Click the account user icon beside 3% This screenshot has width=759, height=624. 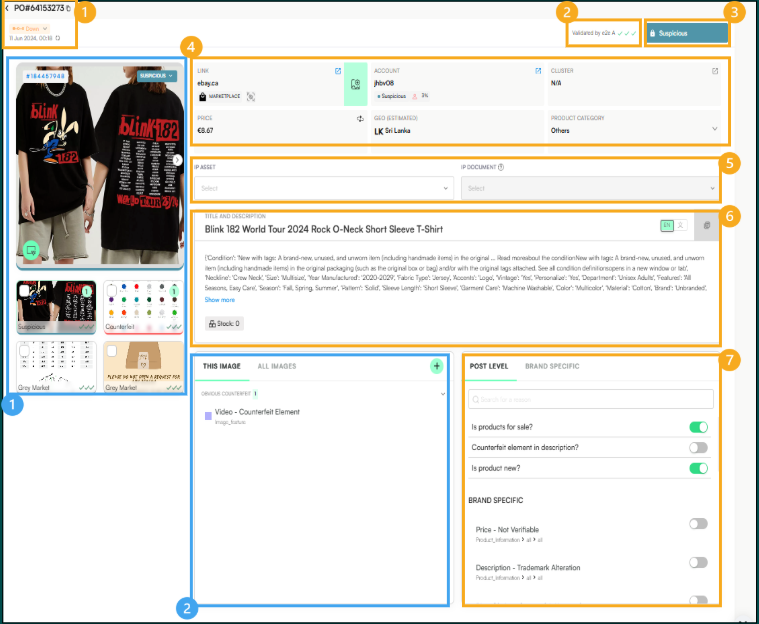point(414,96)
